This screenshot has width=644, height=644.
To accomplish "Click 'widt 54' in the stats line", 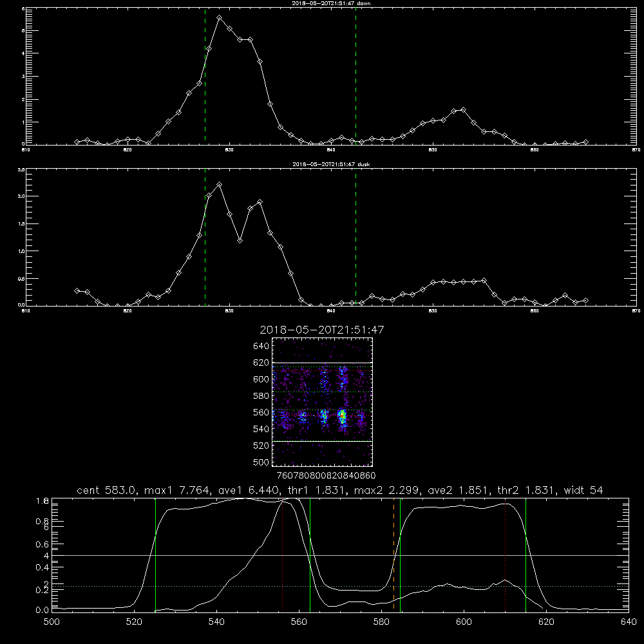I will (583, 490).
